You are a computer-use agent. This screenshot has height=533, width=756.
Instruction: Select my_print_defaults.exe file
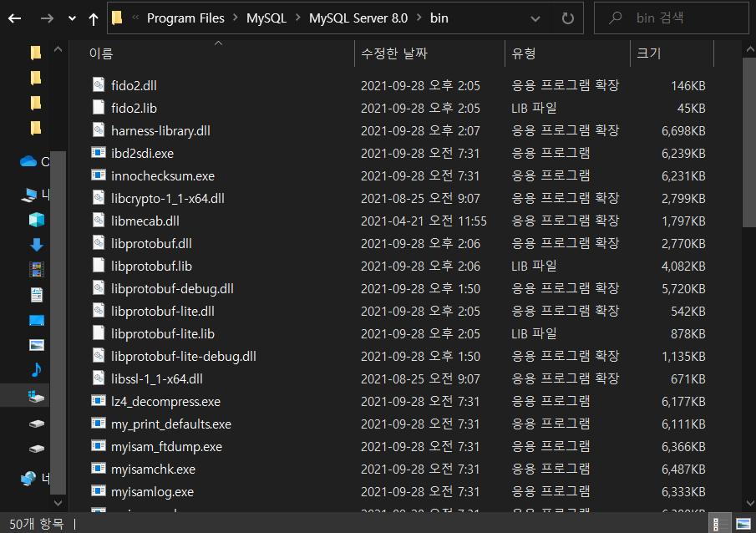tap(171, 424)
